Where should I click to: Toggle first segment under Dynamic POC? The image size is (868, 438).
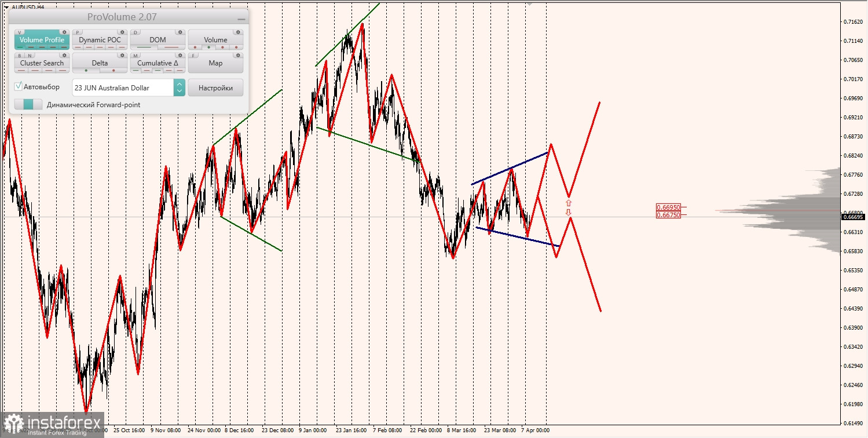(78, 48)
